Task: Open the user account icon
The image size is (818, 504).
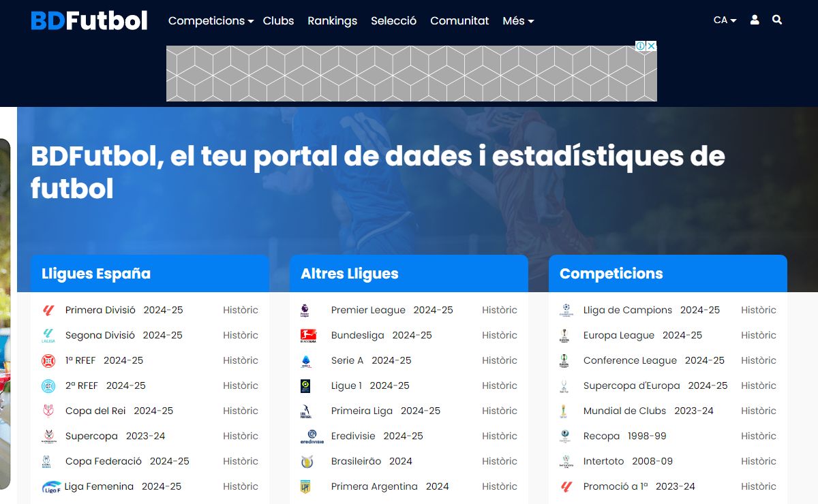Action: point(755,20)
